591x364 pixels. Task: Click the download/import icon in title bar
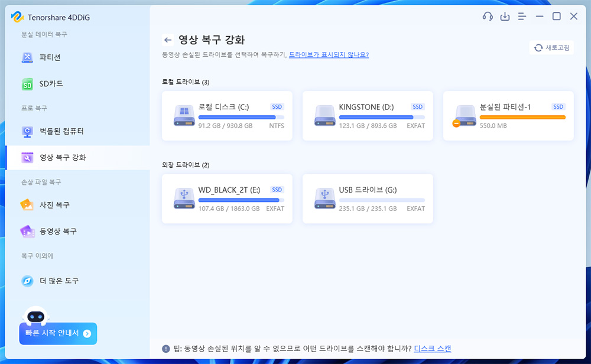pyautogui.click(x=505, y=17)
